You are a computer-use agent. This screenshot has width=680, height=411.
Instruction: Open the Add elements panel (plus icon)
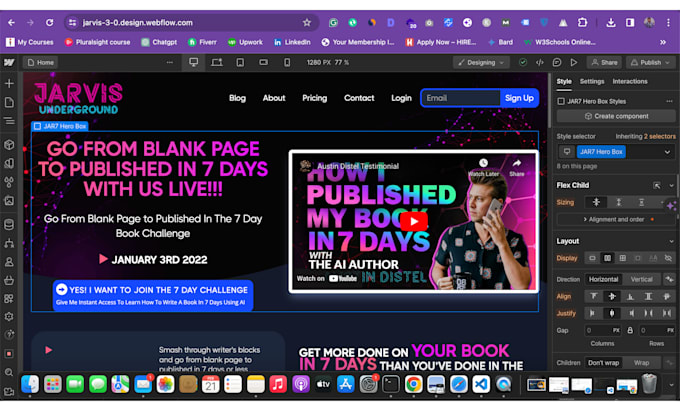pos(9,83)
